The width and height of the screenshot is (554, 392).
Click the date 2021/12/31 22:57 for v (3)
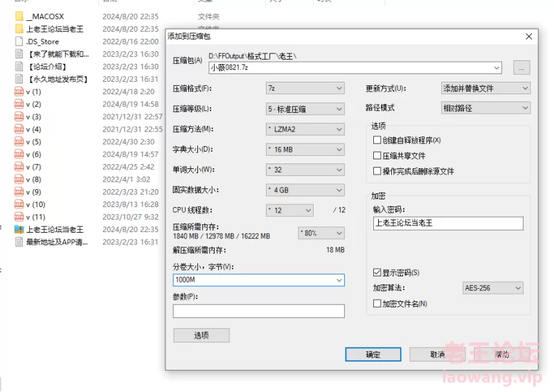[132, 116]
